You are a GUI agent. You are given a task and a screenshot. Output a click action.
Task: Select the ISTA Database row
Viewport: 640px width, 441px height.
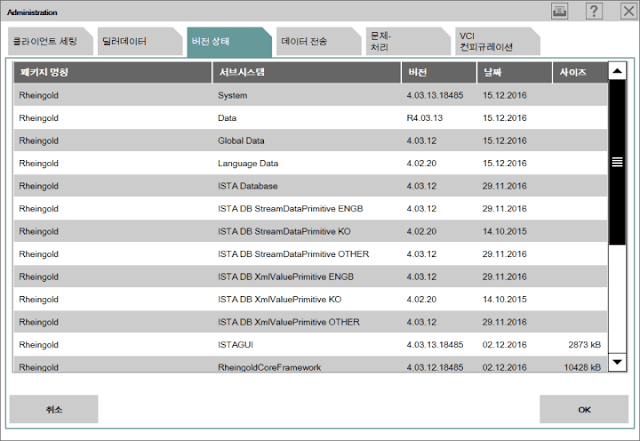coord(310,186)
